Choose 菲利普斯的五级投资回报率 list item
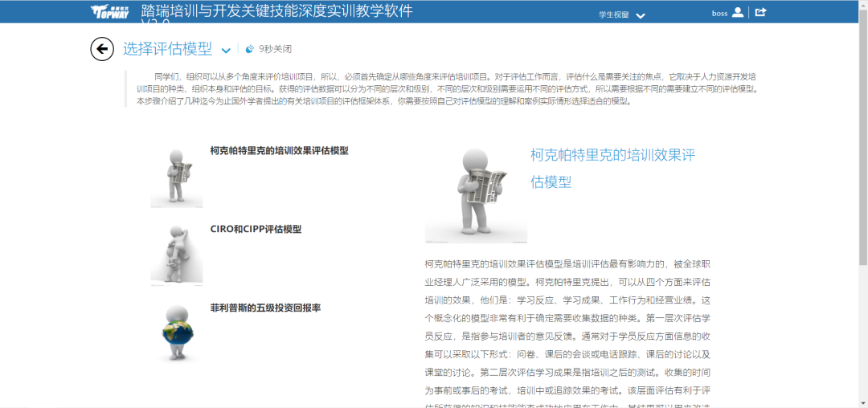The width and height of the screenshot is (868, 408). click(265, 308)
